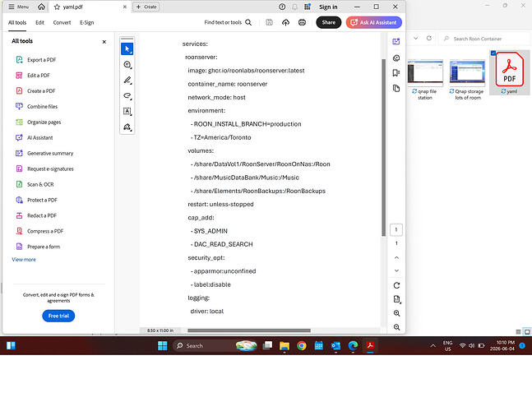Open the fill and sign stamp tool
This screenshot has height=411, width=532.
[x=127, y=127]
